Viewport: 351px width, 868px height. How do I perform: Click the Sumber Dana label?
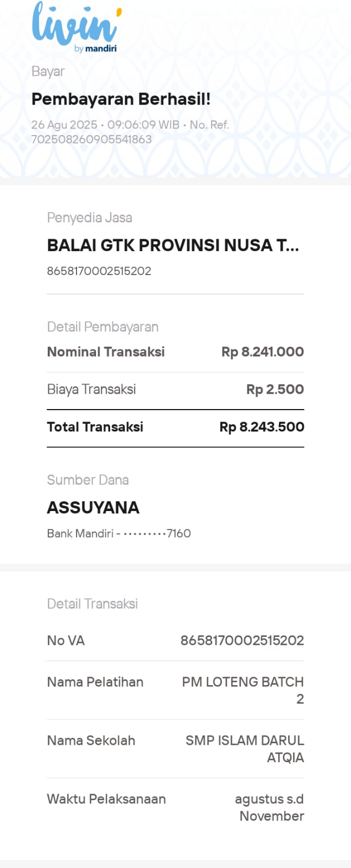pos(88,480)
